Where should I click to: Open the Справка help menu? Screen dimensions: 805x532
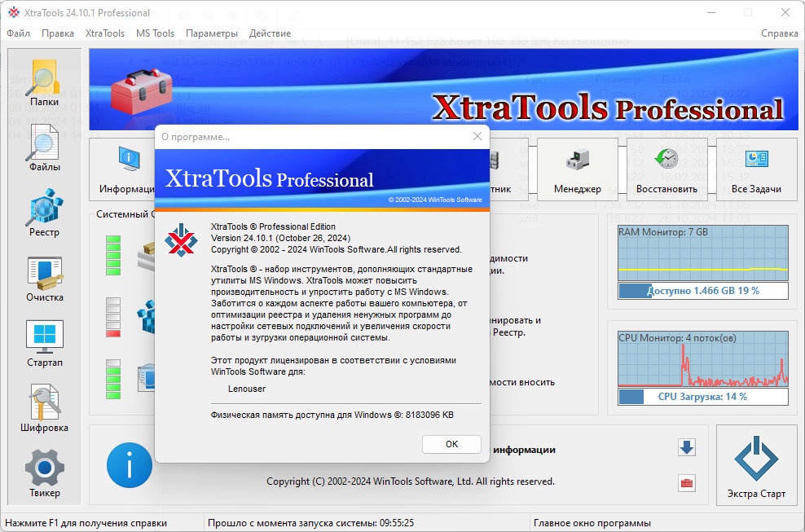click(x=779, y=33)
